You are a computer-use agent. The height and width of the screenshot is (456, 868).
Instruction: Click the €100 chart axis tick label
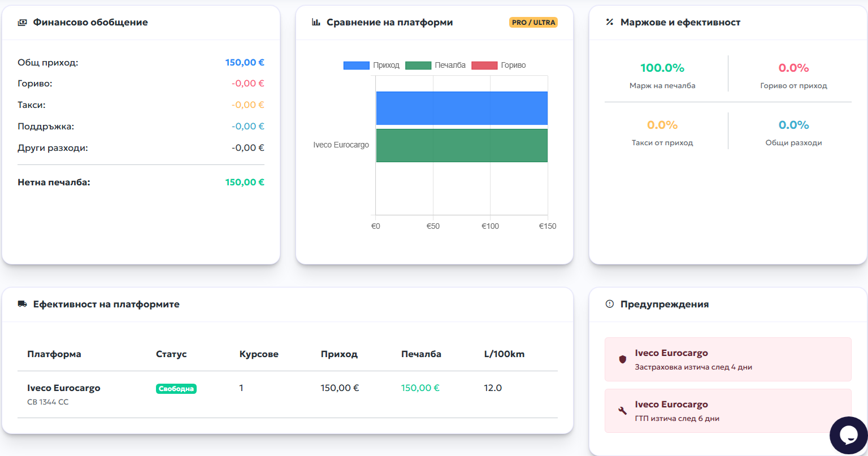(490, 226)
